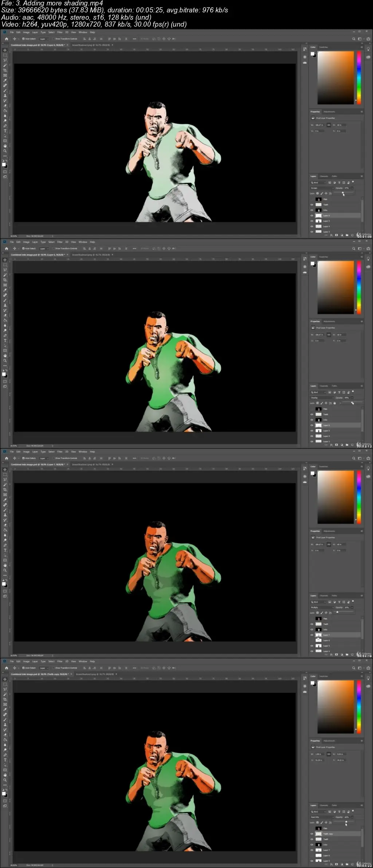Open the Opacity arrow in the second frame

pyautogui.click(x=352, y=398)
